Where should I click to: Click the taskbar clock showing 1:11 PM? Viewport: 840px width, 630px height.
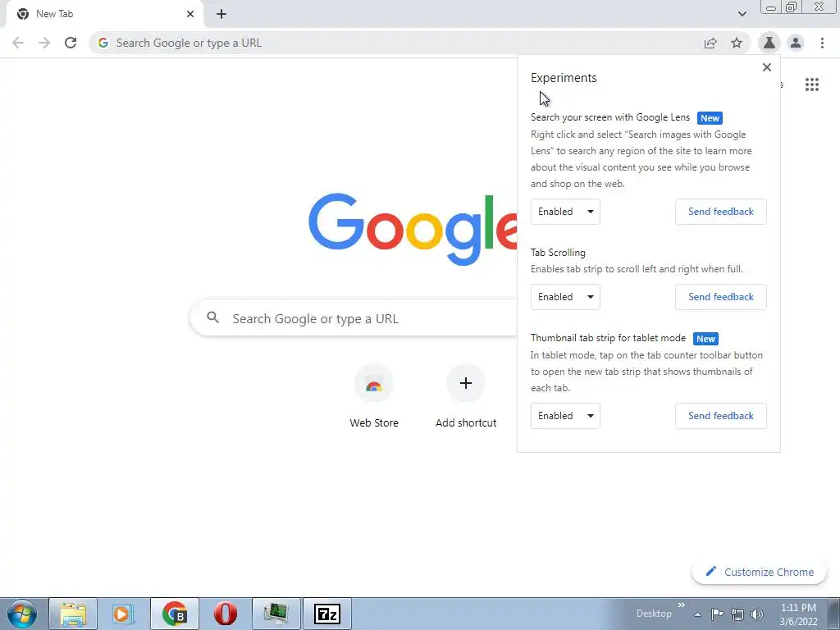coord(798,614)
